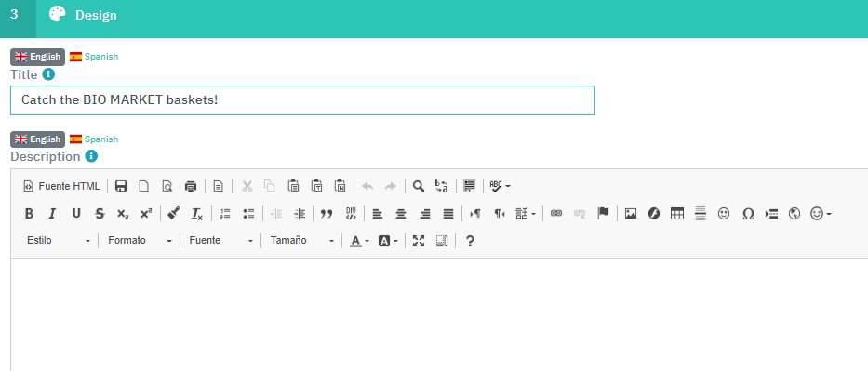
Task: Open the Estilo dropdown
Action: pyautogui.click(x=58, y=241)
